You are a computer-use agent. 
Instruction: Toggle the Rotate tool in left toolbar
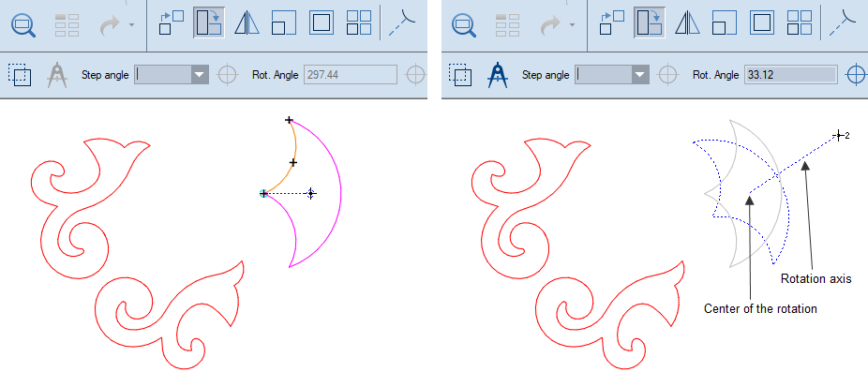click(209, 22)
